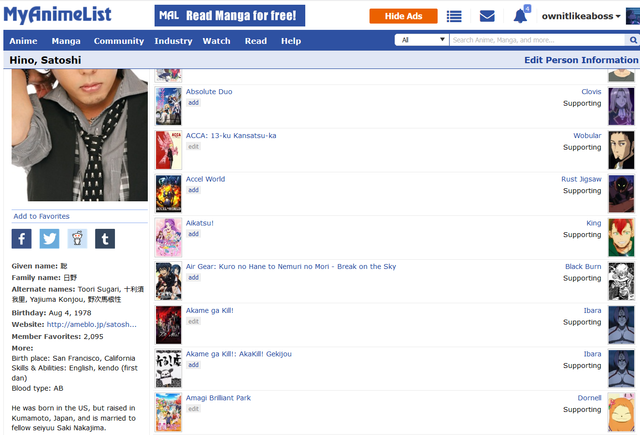Open Clovis character portrait thumbnail
This screenshot has width=640, height=435.
point(621,107)
